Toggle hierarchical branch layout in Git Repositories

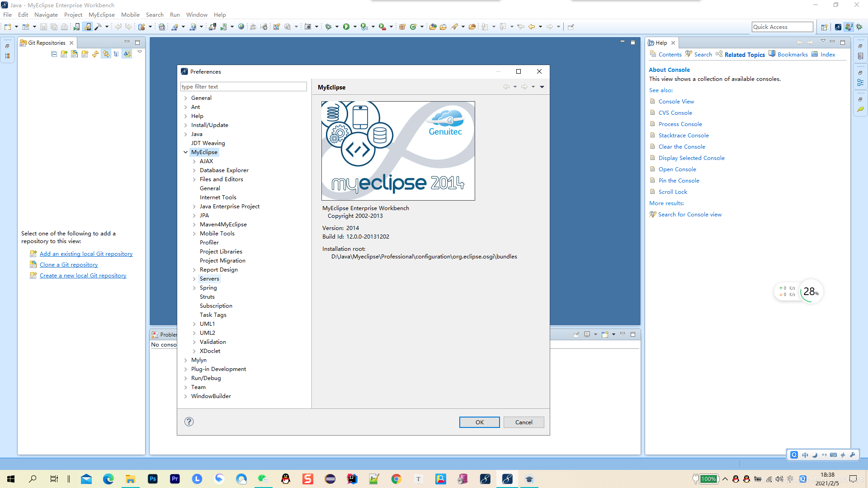pos(117,54)
